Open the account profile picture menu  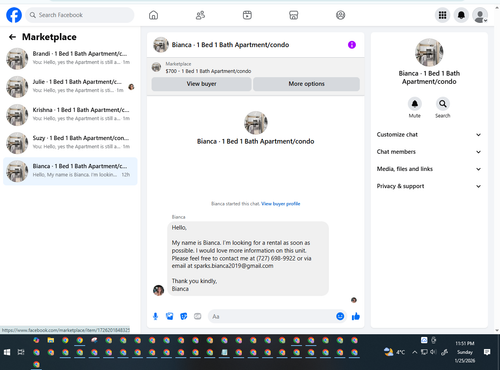(x=480, y=15)
